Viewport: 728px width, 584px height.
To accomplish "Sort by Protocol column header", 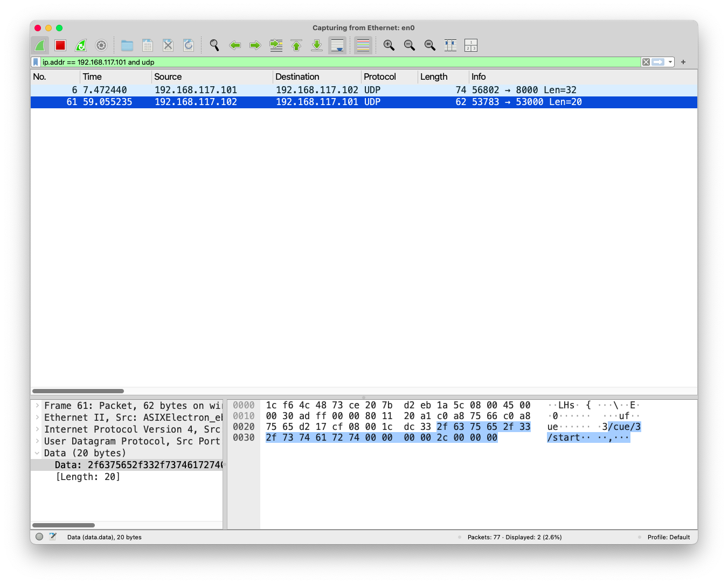I will tap(390, 77).
